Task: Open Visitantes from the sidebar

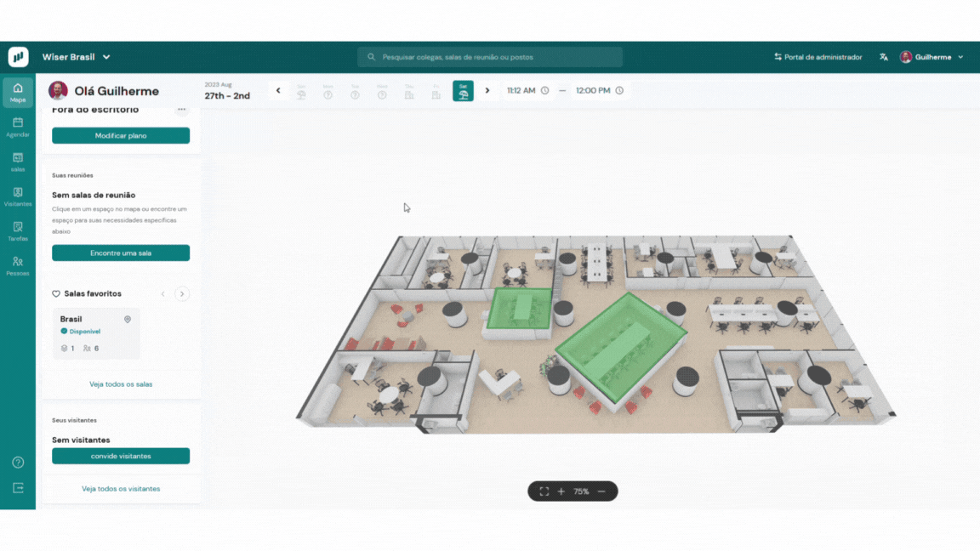Action: (18, 196)
